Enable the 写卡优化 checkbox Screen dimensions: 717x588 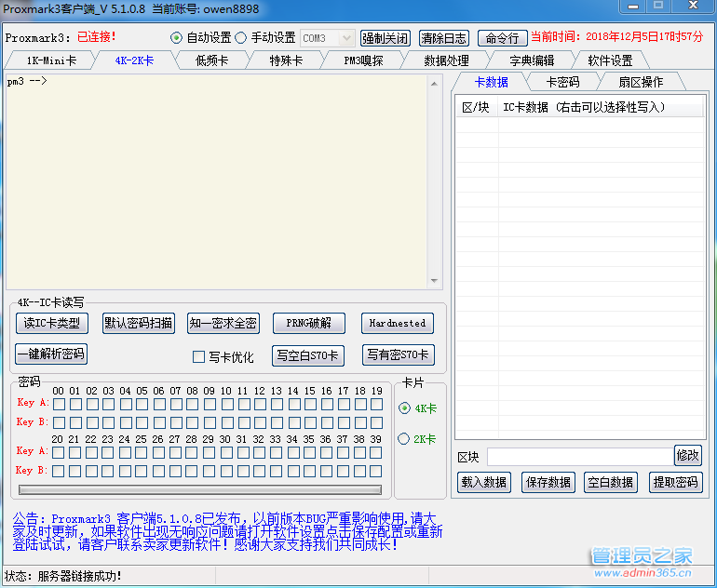pyautogui.click(x=198, y=357)
